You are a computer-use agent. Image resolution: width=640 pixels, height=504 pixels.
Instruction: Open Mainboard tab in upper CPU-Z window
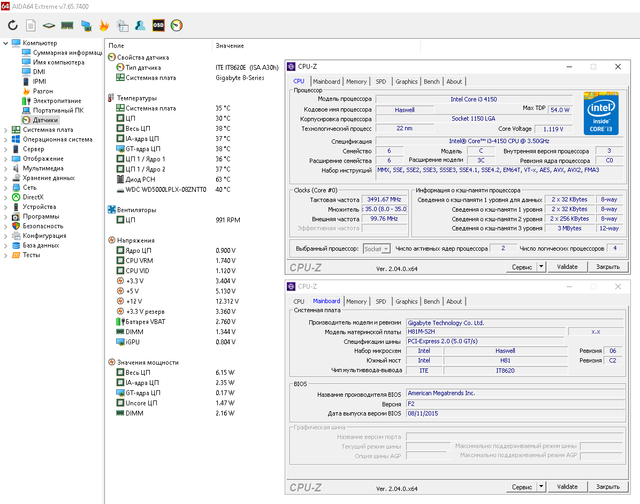[x=327, y=81]
